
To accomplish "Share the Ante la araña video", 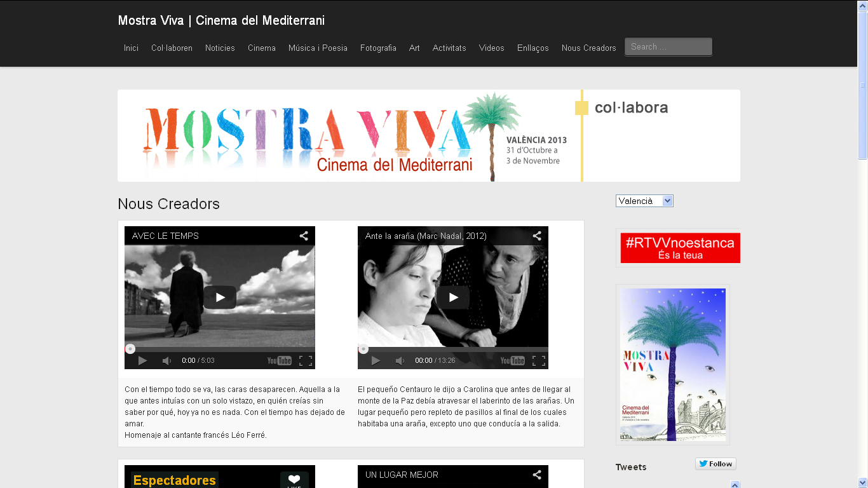I will click(537, 236).
